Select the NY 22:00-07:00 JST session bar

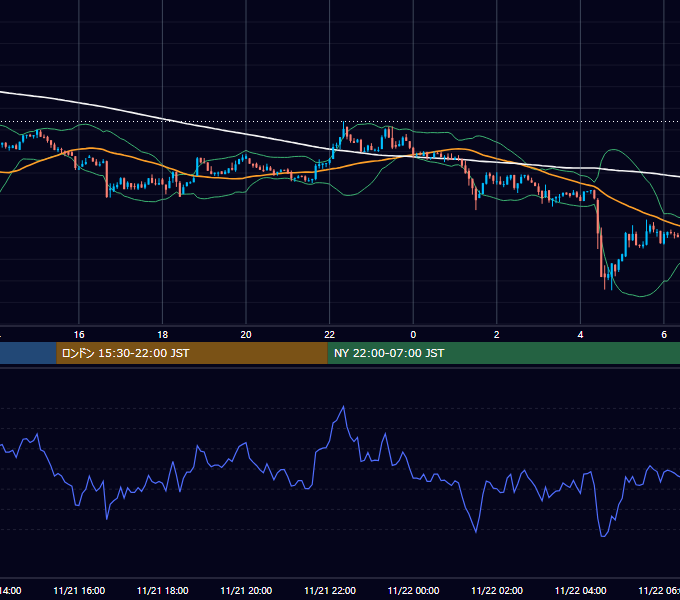pos(503,353)
